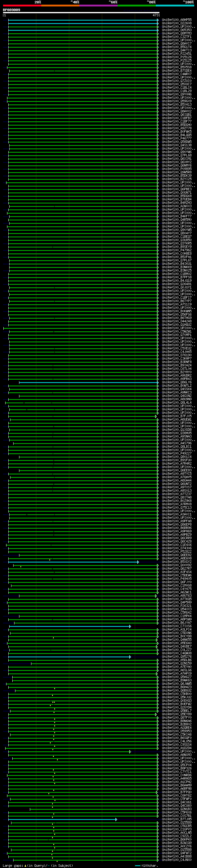This screenshot has height=868, width=197.
Task: Select label UniRef100_P49227
Action: (177, 454)
